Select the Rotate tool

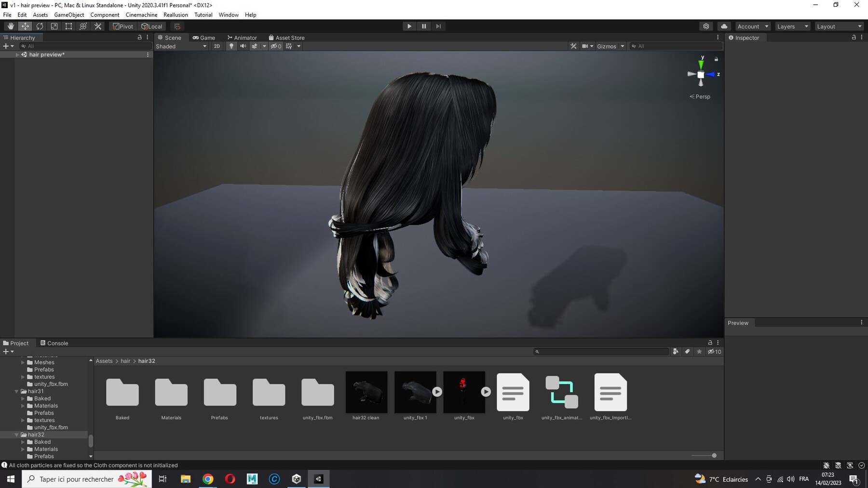tap(40, 26)
